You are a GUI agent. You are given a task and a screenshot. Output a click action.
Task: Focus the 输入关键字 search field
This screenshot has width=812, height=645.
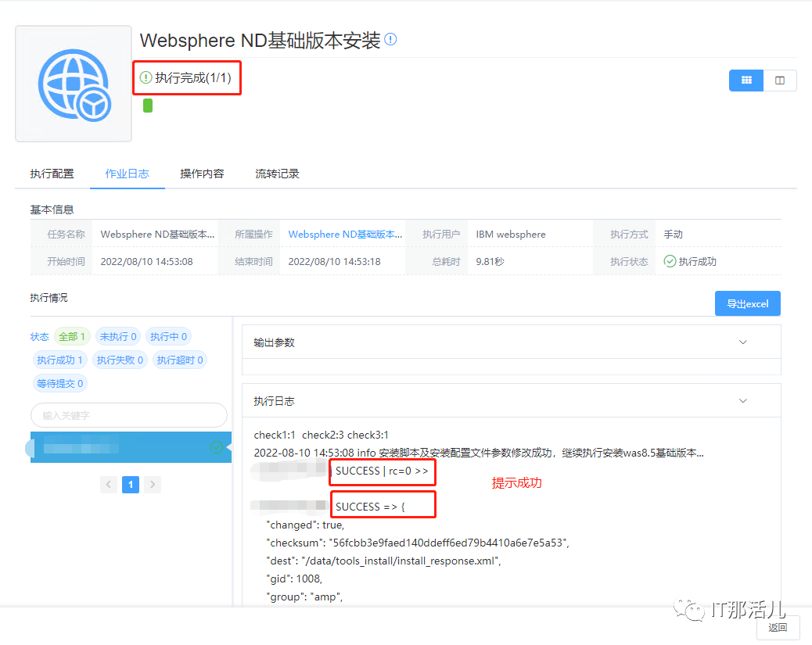129,415
